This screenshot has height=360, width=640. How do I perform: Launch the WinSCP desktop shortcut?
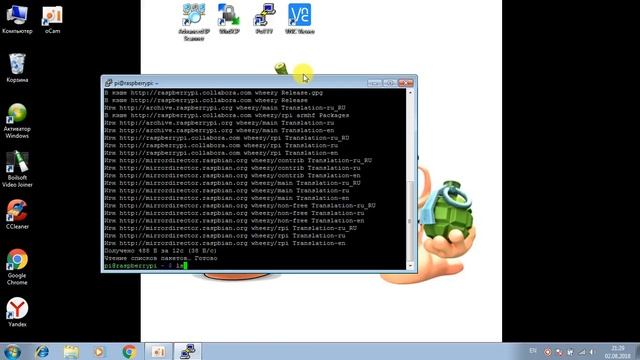229,19
